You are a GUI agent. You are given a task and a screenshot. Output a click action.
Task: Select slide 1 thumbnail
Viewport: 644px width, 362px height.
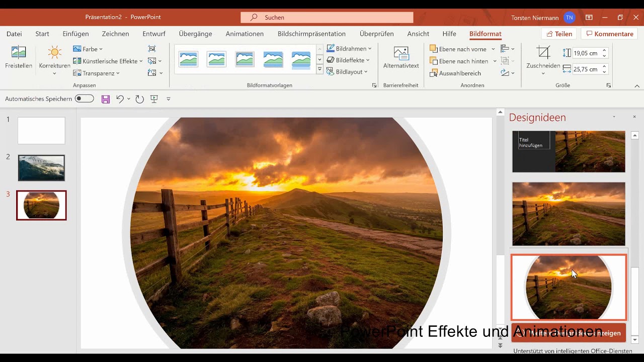pyautogui.click(x=41, y=131)
